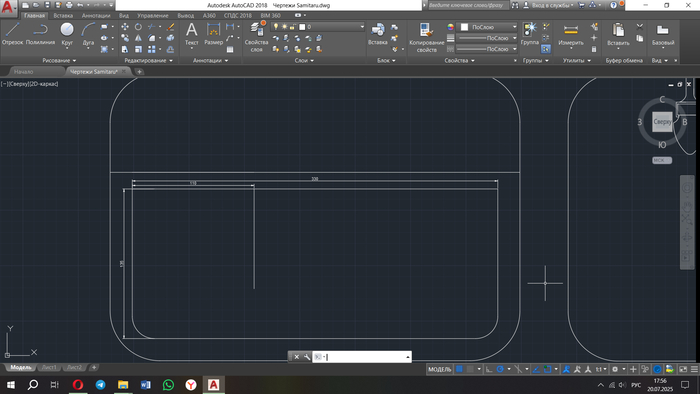Open Telegram from the Windows taskbar

coord(100,385)
